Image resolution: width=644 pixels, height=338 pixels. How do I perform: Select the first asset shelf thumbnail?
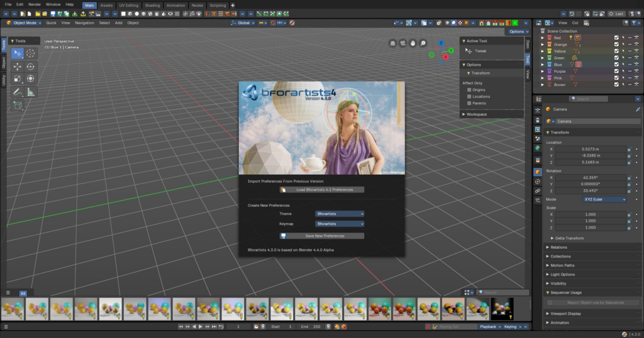pos(13,309)
